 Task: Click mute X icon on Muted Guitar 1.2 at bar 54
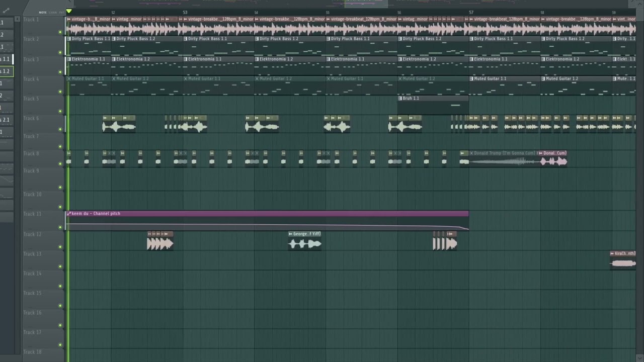(258, 79)
